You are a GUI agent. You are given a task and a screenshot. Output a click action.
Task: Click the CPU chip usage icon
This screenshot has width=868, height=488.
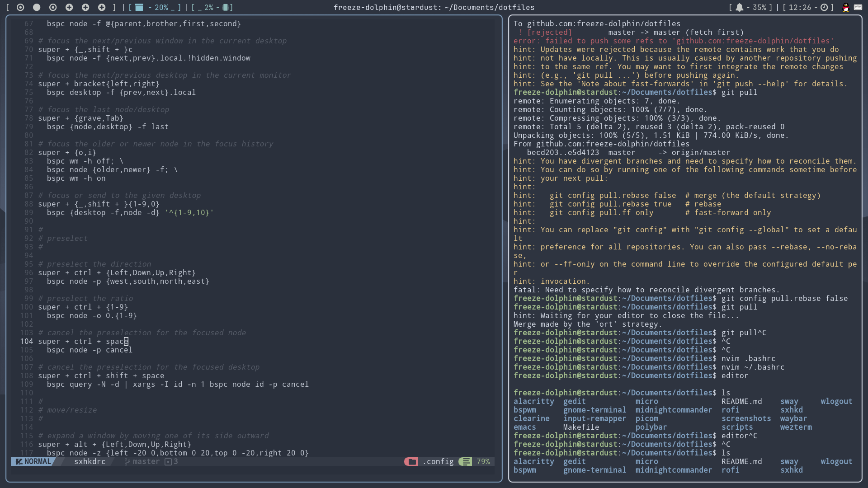click(226, 7)
